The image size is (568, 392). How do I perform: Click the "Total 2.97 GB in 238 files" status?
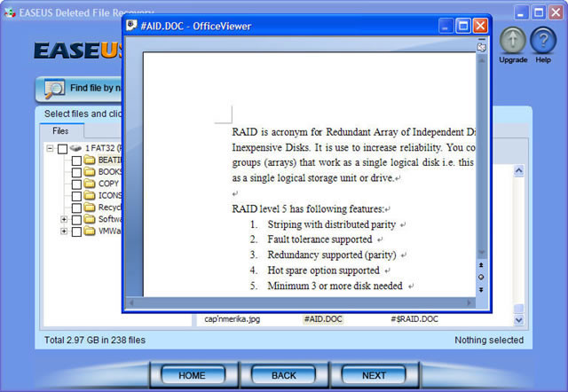[95, 340]
